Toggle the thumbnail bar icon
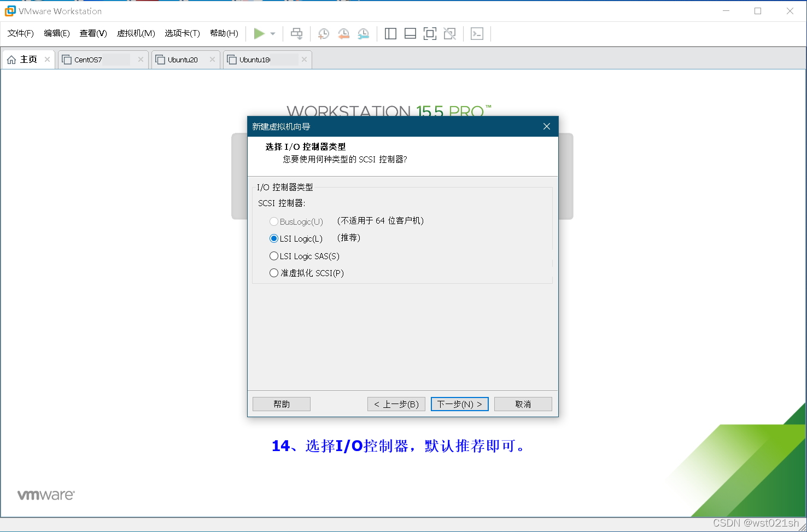The height and width of the screenshot is (532, 807). point(410,34)
